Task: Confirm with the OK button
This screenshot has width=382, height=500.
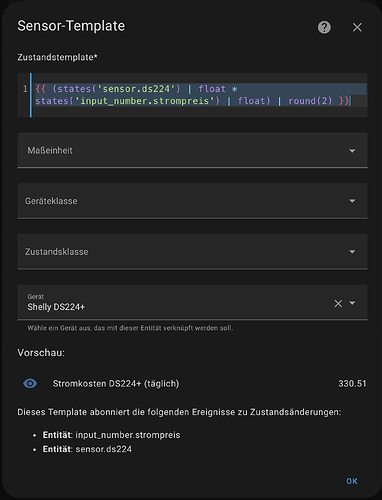Action: tap(352, 481)
